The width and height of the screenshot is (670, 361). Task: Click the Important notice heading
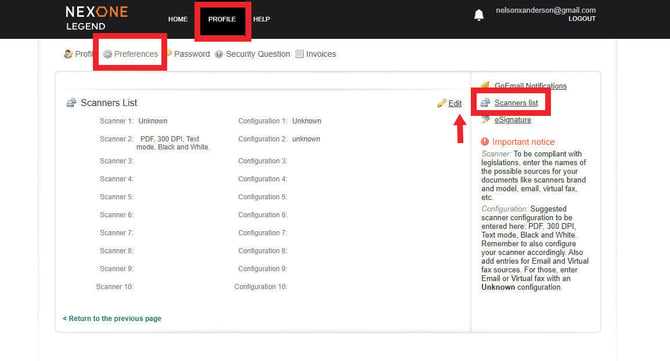pos(523,142)
